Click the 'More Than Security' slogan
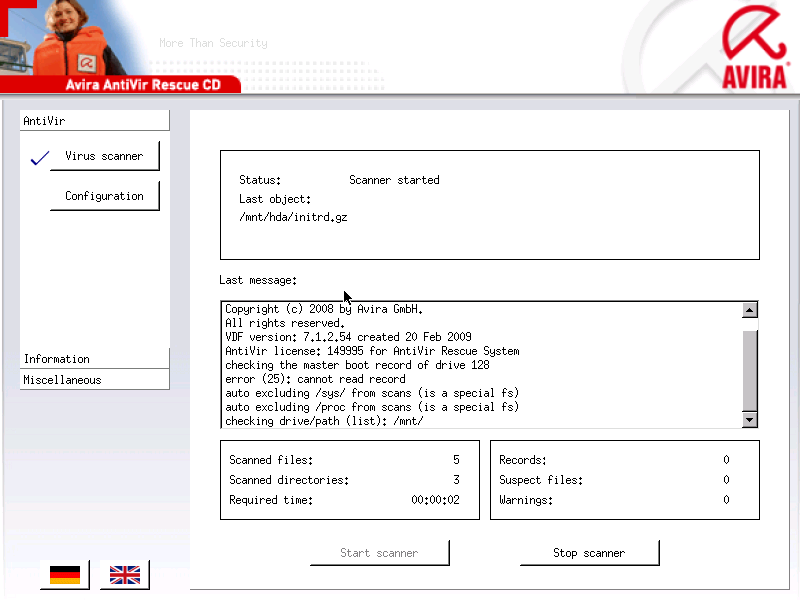The height and width of the screenshot is (600, 800). (x=213, y=43)
